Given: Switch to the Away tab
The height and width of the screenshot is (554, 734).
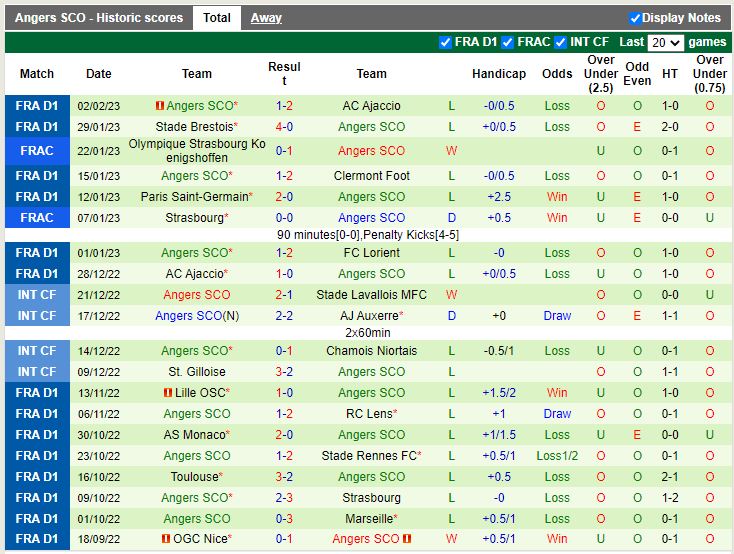Looking at the screenshot, I should pyautogui.click(x=266, y=18).
